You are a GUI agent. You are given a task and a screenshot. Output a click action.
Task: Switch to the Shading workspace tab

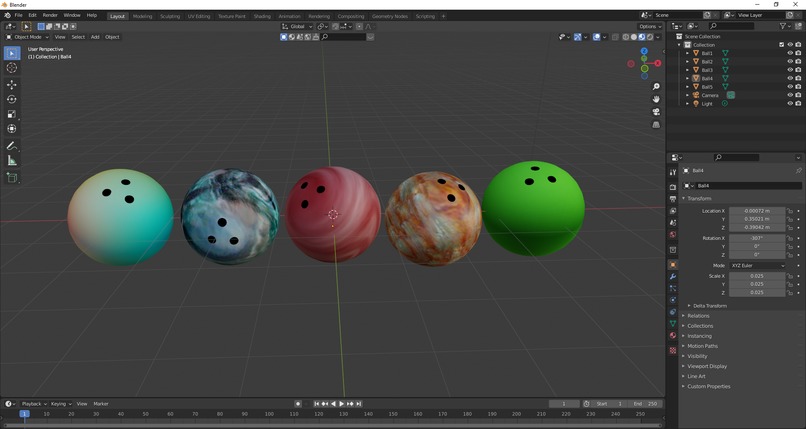pos(262,16)
